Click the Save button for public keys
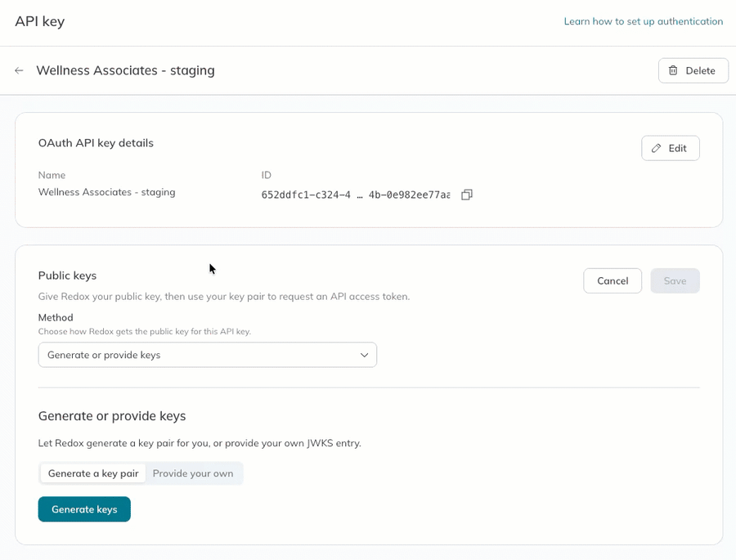Screen dimensions: 736x560 pos(675,280)
